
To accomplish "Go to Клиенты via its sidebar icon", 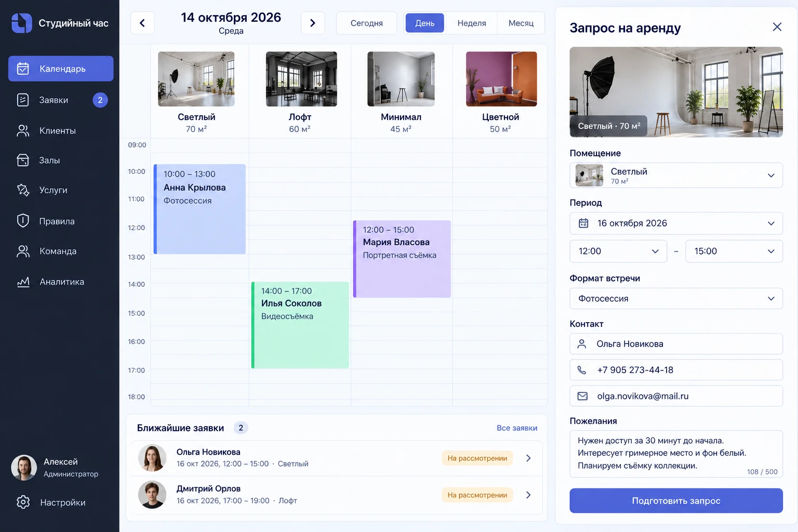I will point(23,130).
